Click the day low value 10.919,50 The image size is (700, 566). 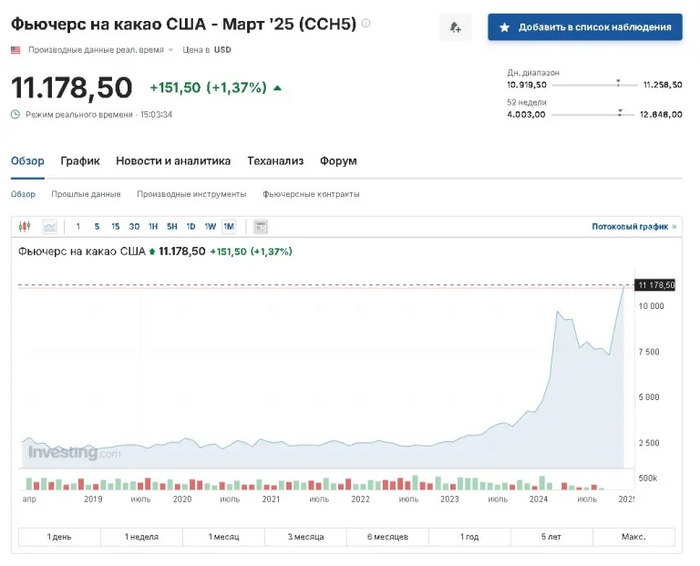[527, 85]
